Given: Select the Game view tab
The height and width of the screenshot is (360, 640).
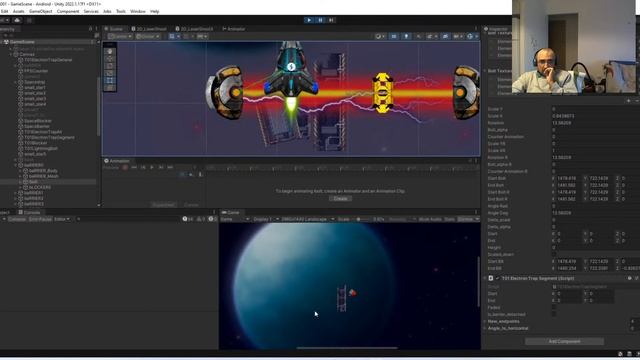Looking at the screenshot, I should click(x=231, y=212).
